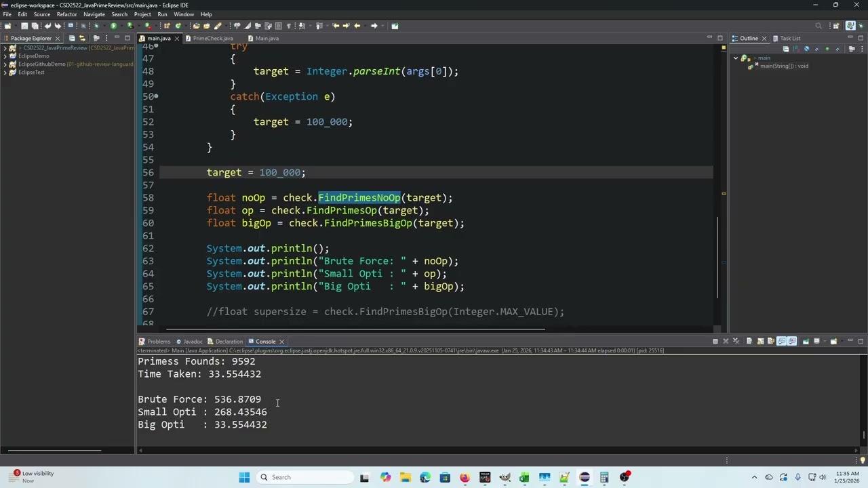
Task: Expand the EclipseGithubDemo project
Action: pos(5,64)
